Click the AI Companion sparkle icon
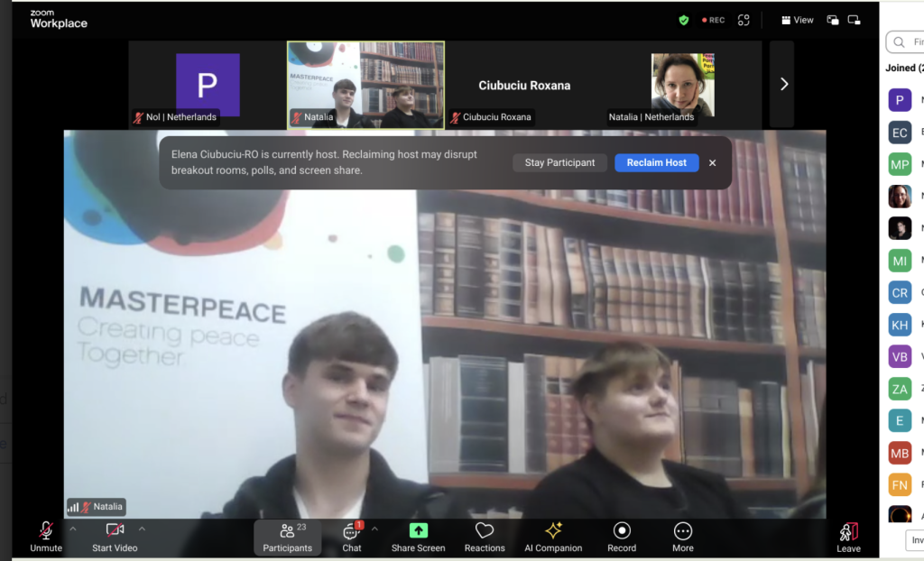The image size is (924, 561). [x=553, y=531]
